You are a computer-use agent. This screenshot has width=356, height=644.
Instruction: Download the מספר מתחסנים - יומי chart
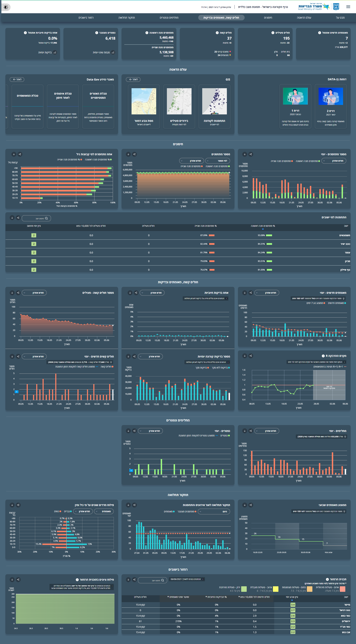pos(245,154)
